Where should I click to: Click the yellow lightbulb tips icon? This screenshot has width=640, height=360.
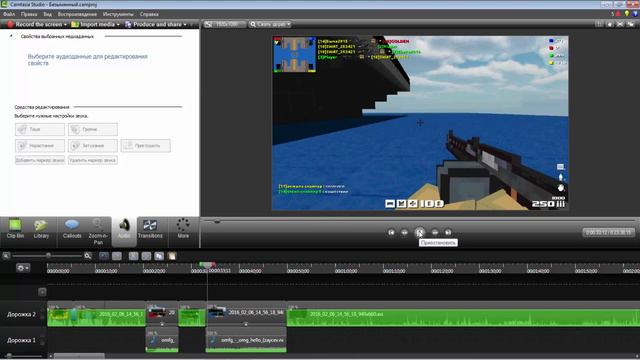pos(627,14)
